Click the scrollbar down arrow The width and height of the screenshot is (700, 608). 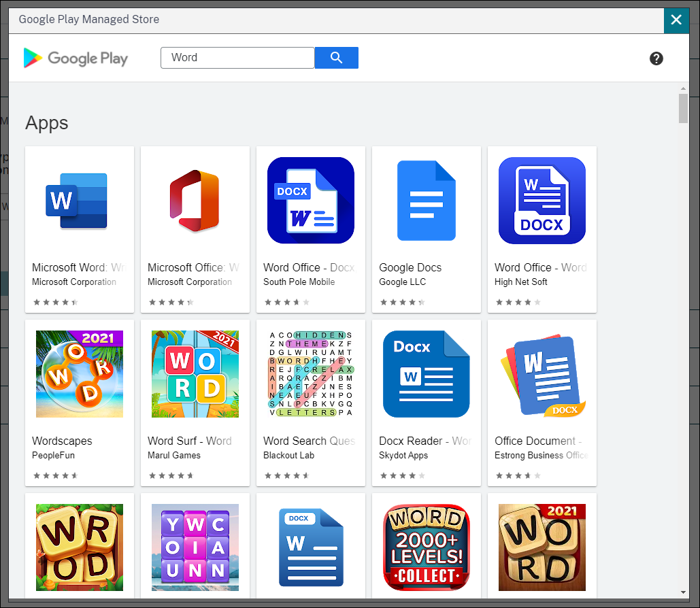click(683, 592)
